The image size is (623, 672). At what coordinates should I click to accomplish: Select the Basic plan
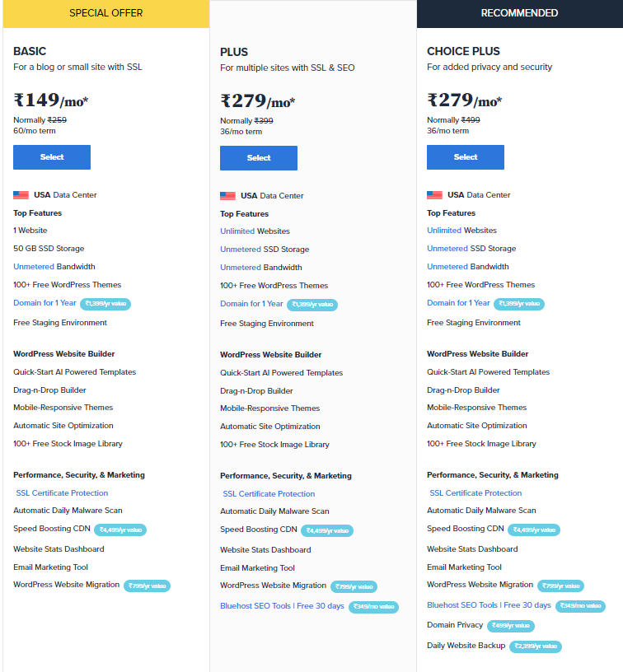tap(52, 157)
